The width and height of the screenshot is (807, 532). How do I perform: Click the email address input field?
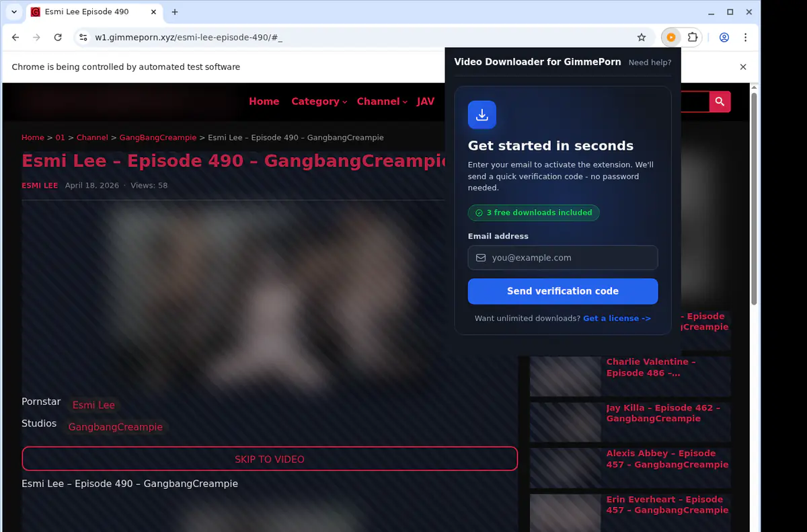click(563, 258)
